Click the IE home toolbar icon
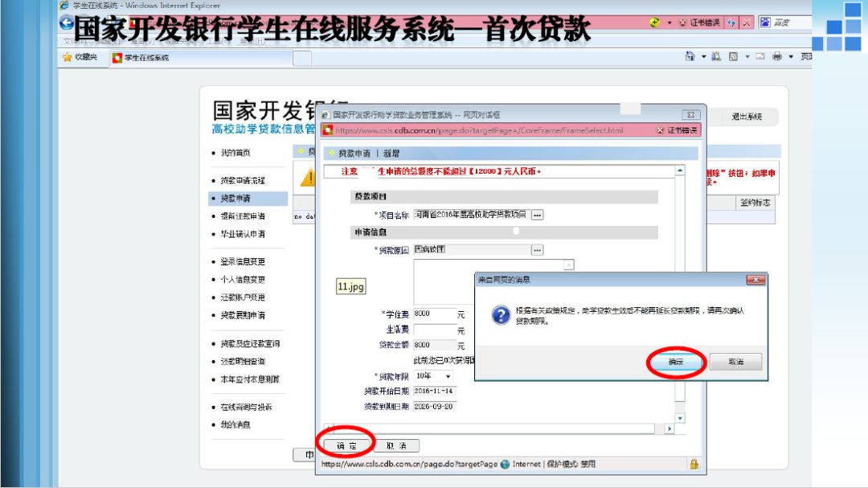The height and width of the screenshot is (488, 868). tap(690, 56)
